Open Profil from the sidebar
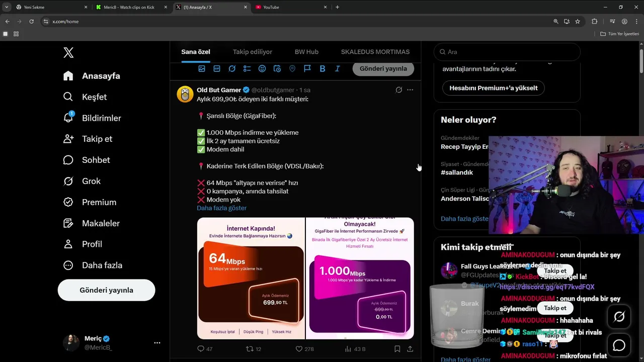The height and width of the screenshot is (362, 644). pos(83,244)
